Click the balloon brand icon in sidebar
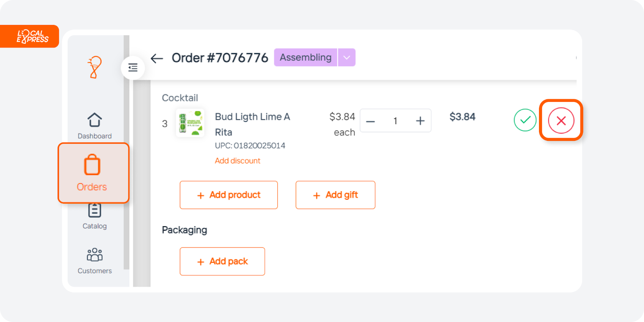This screenshot has width=644, height=322. (x=95, y=67)
